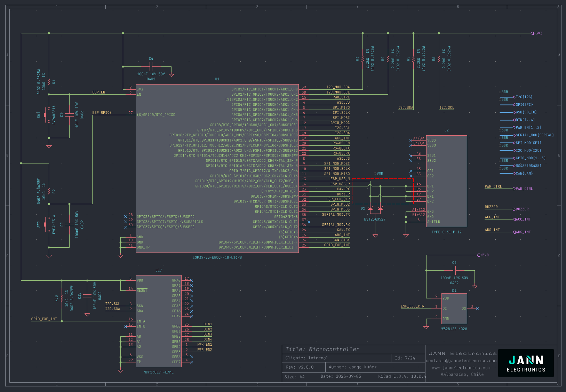The width and height of the screenshot is (566, 392).
Task: Click the Title: Microcontroller field
Action: [322, 349]
